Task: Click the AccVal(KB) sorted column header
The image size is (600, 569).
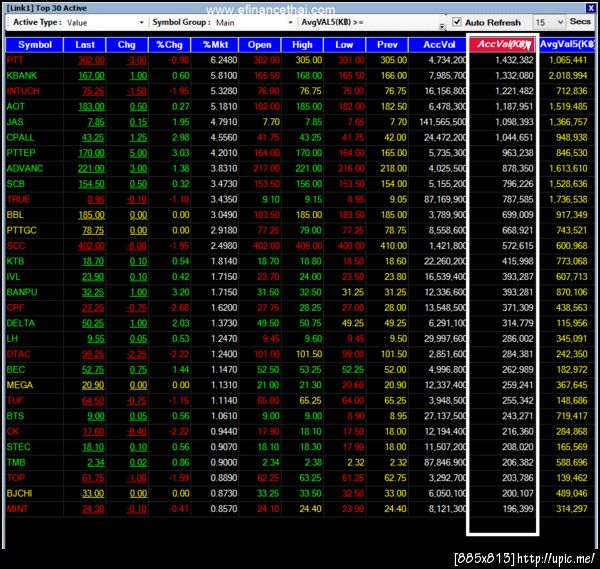Action: click(502, 44)
